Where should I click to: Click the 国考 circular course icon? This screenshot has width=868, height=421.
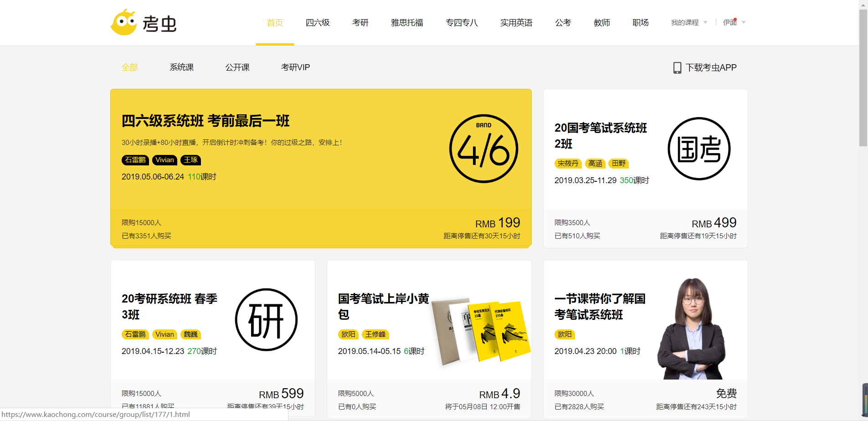699,149
